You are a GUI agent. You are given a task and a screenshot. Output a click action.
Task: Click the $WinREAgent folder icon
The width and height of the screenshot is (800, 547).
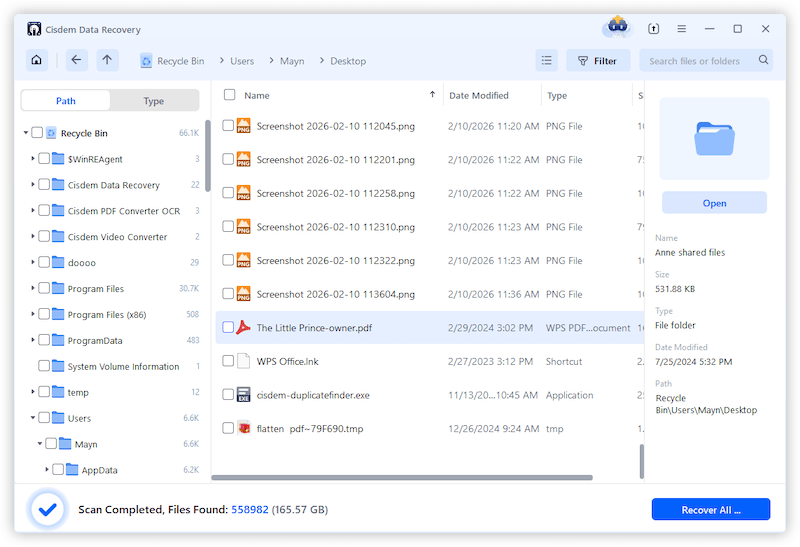pos(58,158)
